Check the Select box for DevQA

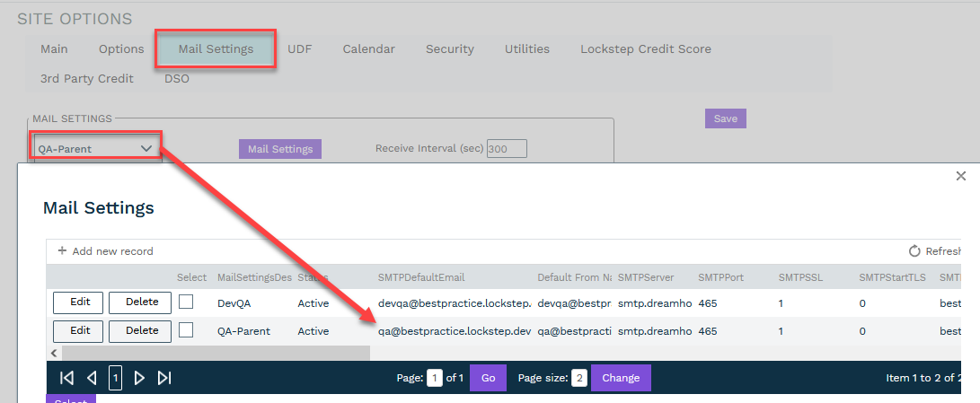[186, 302]
